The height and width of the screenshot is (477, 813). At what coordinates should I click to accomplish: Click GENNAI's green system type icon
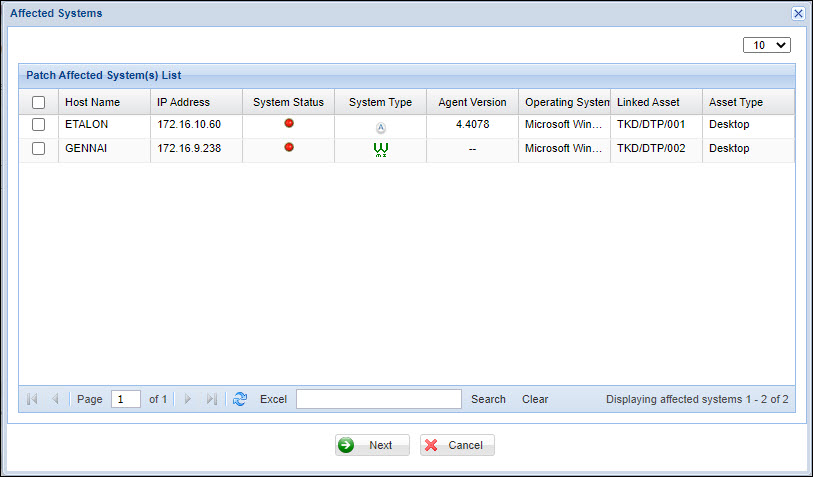(x=380, y=149)
